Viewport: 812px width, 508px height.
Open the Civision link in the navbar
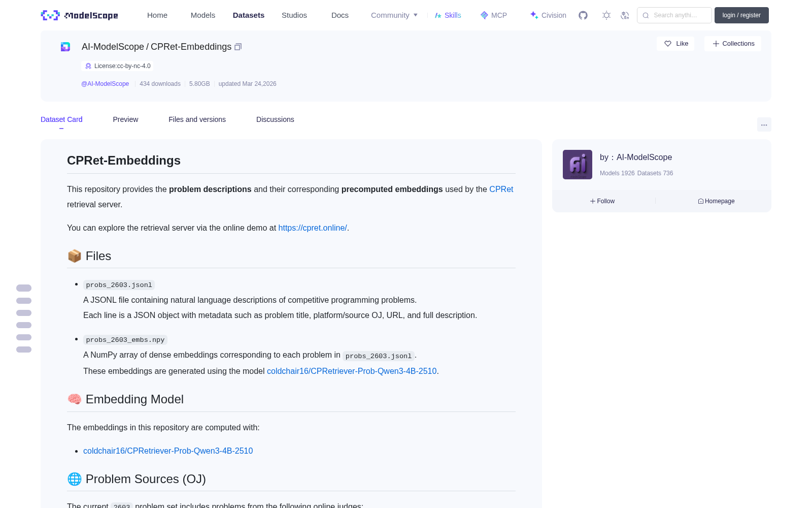[548, 15]
